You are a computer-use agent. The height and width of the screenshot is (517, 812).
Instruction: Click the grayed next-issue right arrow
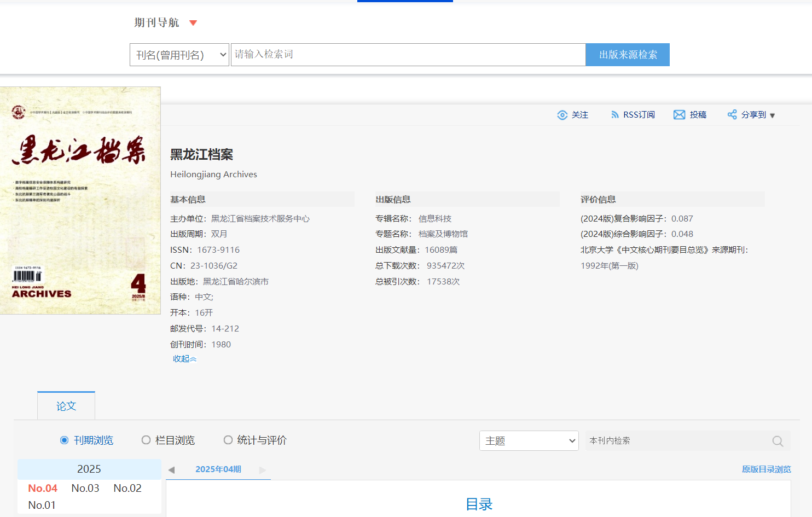click(263, 470)
